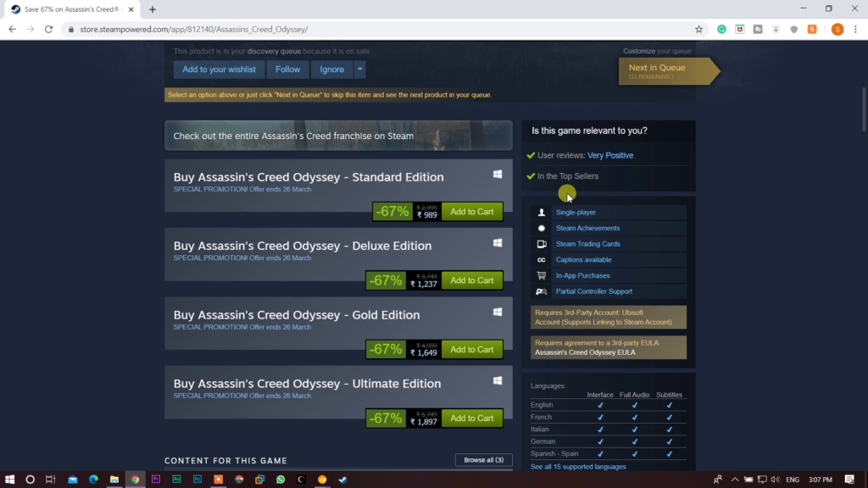The height and width of the screenshot is (488, 868).
Task: Open the Windows notification center
Action: (x=849, y=480)
